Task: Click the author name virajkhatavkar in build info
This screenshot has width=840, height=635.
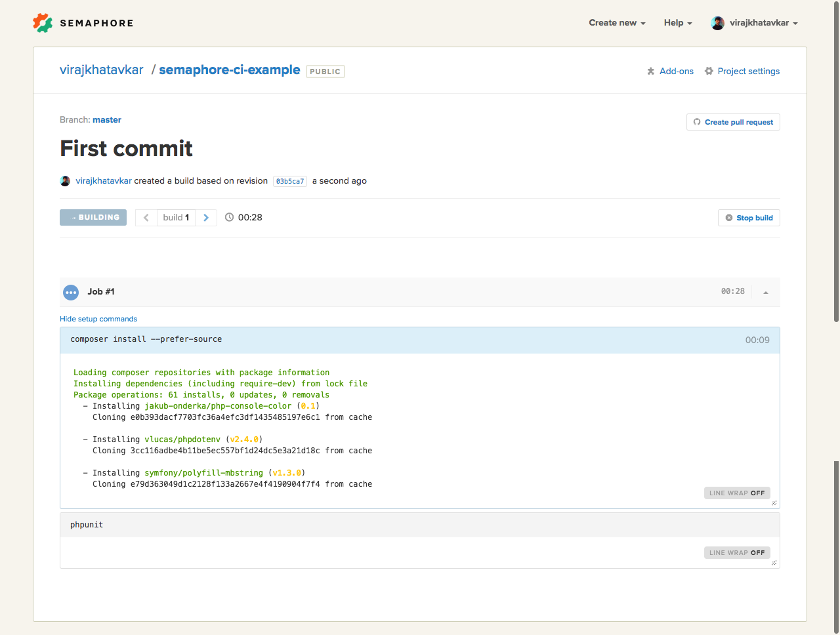Action: pyautogui.click(x=104, y=181)
